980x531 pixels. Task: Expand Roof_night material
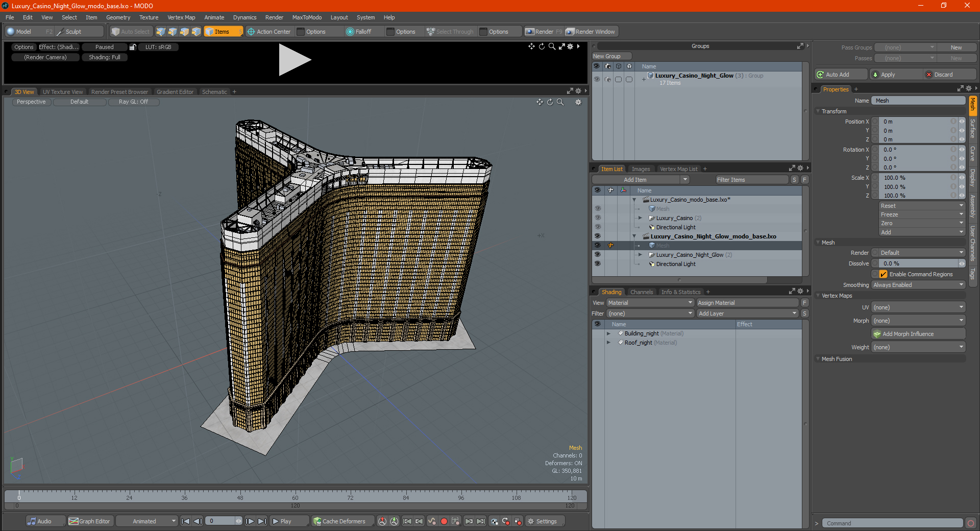(x=608, y=343)
